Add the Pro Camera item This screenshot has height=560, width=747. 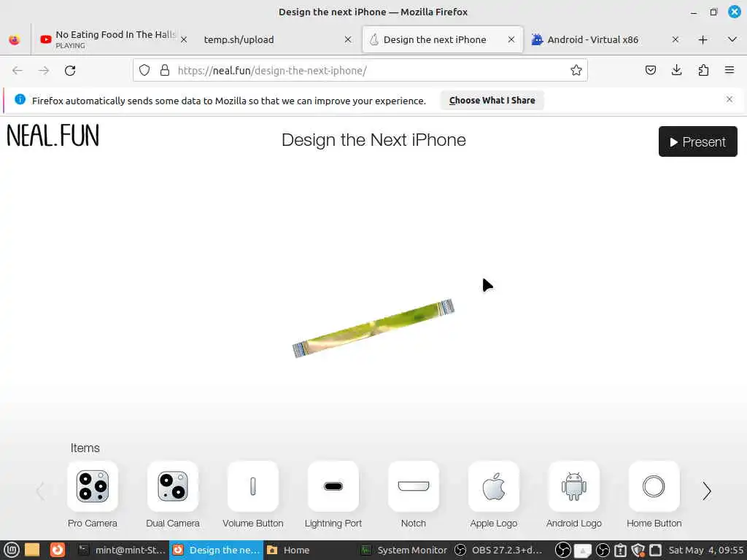click(93, 486)
